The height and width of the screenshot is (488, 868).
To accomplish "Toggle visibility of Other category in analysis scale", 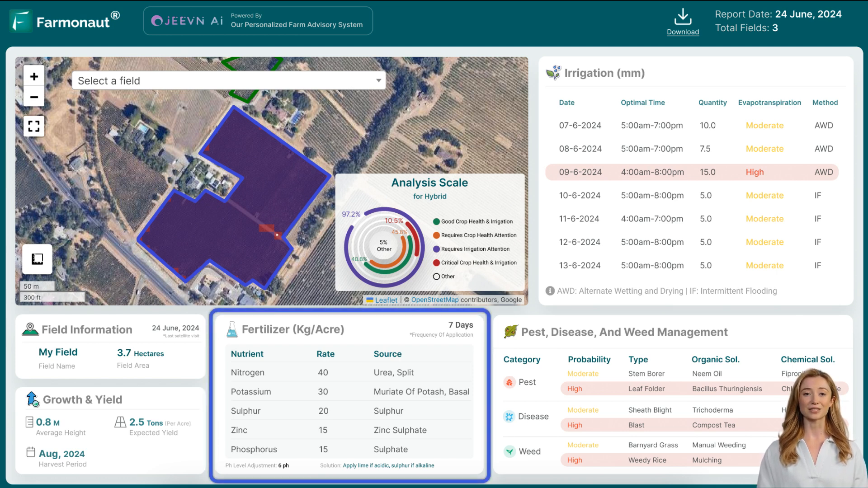I will coord(436,276).
